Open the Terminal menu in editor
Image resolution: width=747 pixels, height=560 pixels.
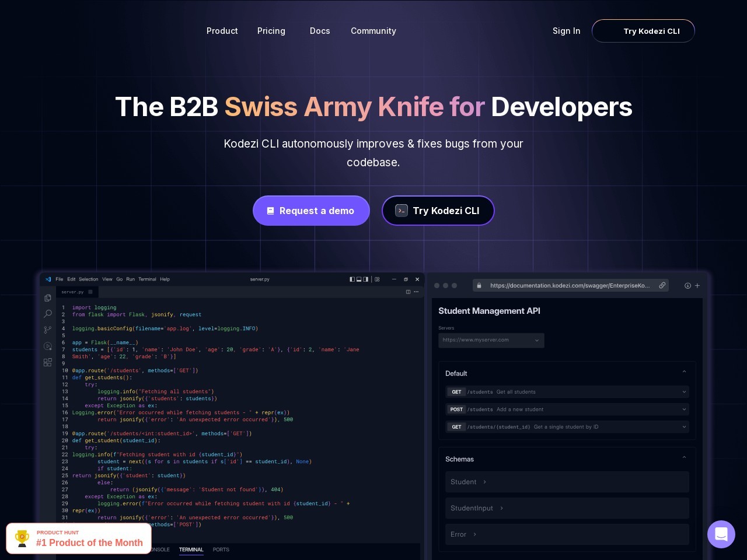[x=147, y=279]
